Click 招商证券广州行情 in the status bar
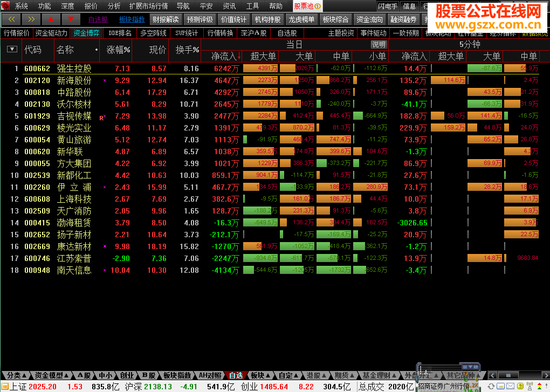Viewport: 550px width, 392px height. tap(443, 387)
